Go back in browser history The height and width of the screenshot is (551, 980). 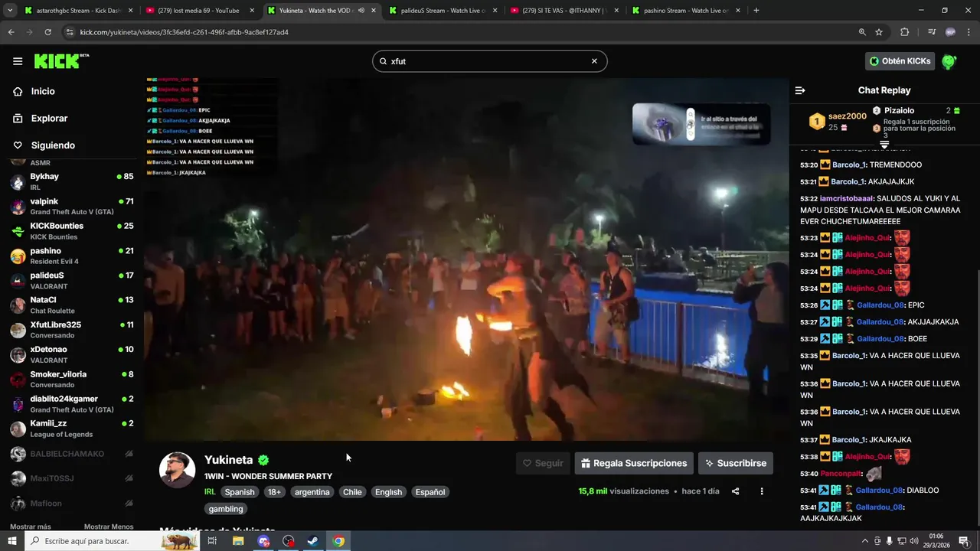(11, 32)
